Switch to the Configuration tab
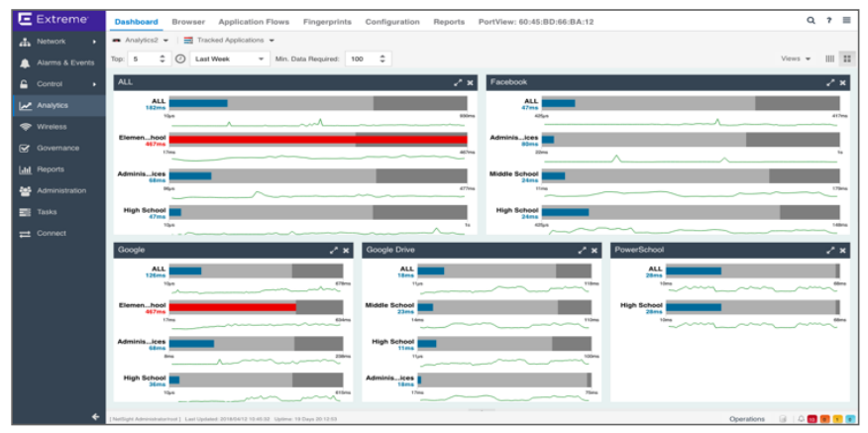This screenshot has height=433, width=868. click(392, 22)
